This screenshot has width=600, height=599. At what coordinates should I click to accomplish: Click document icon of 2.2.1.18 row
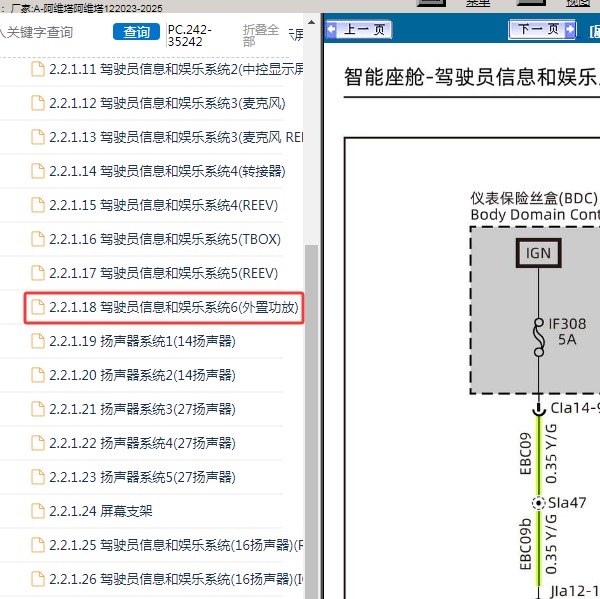coord(38,307)
